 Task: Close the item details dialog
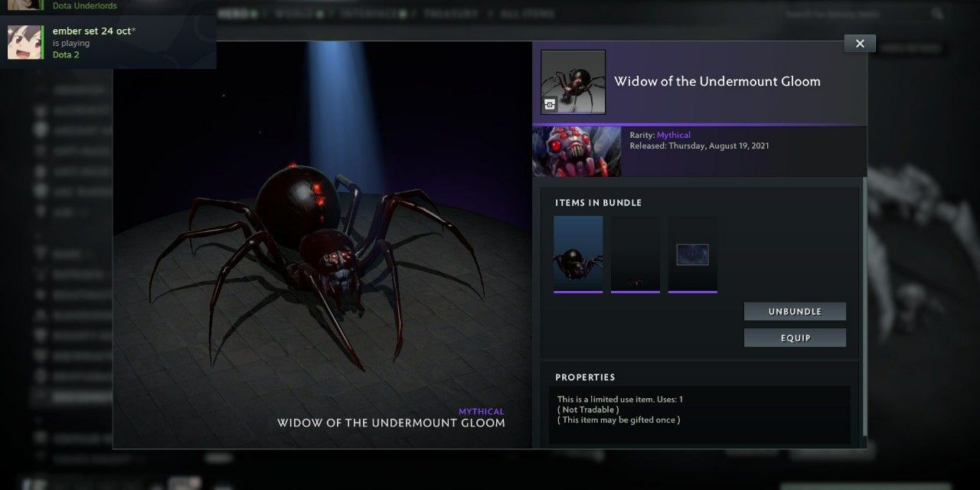click(860, 44)
